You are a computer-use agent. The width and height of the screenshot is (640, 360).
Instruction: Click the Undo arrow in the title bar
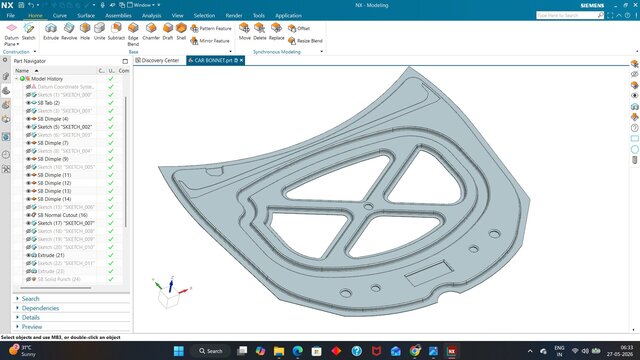(31, 5)
